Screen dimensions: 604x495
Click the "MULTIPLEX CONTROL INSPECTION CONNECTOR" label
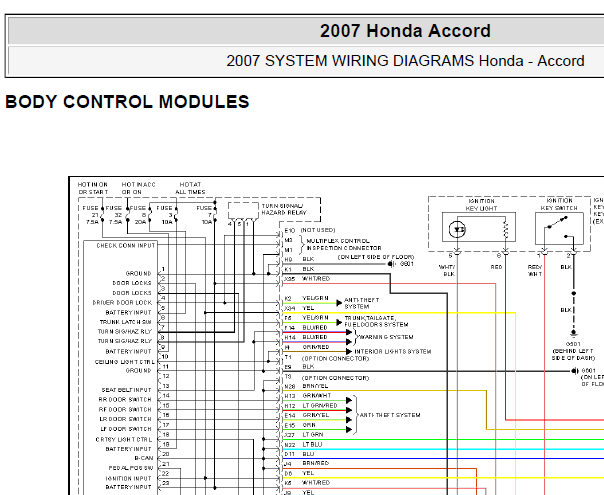pyautogui.click(x=344, y=245)
